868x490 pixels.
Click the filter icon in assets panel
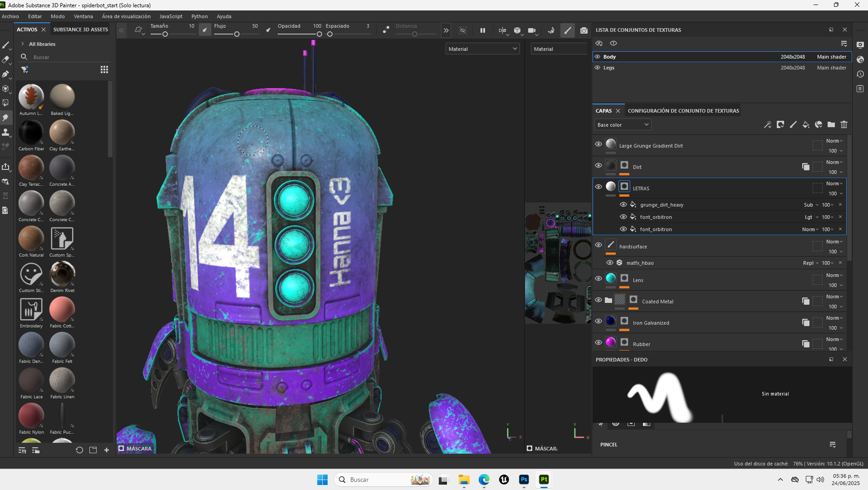(x=25, y=69)
